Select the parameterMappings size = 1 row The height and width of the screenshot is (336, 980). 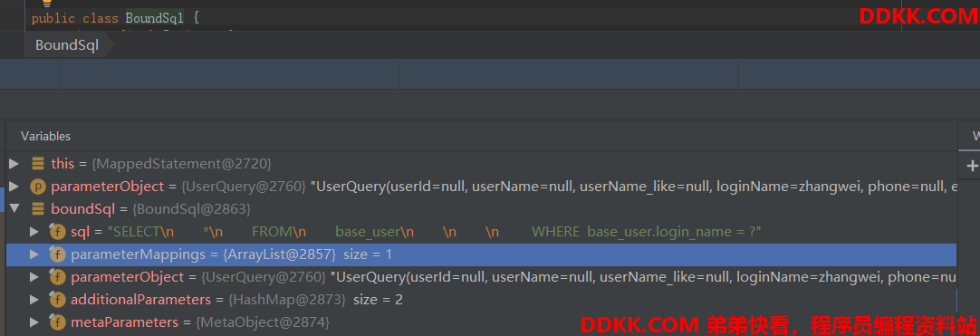481,254
